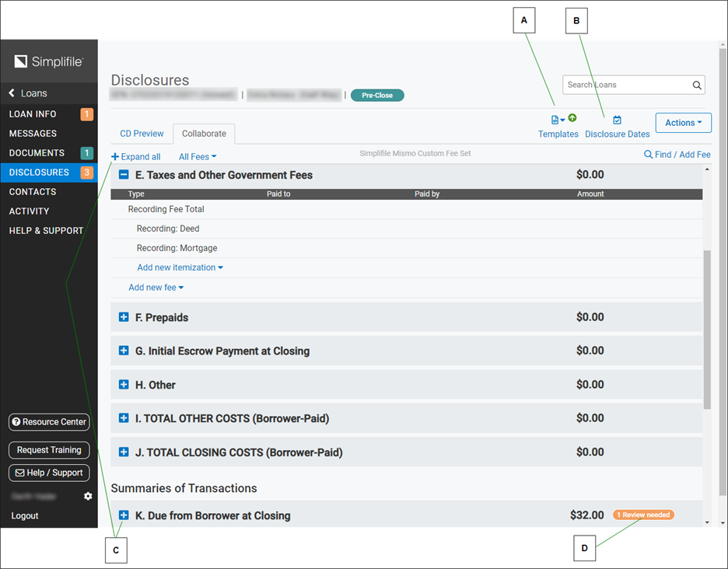728x569 pixels.
Task: Select the Recording: Deed row
Action: (406, 229)
